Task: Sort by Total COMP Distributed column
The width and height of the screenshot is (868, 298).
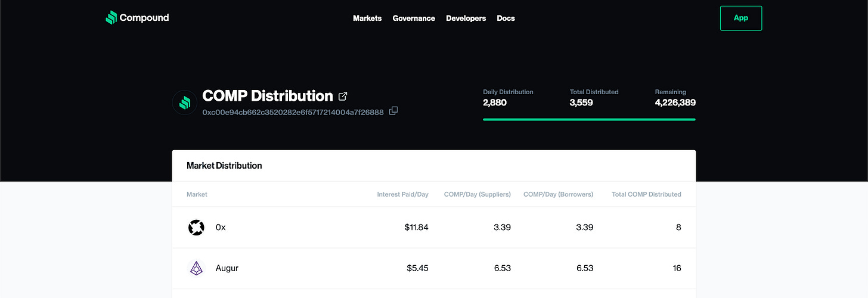Action: click(x=646, y=194)
